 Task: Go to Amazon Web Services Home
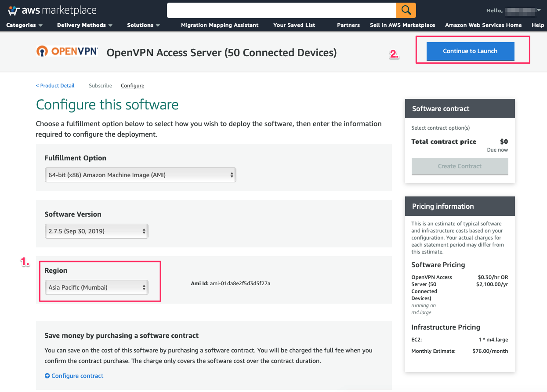[x=483, y=25]
